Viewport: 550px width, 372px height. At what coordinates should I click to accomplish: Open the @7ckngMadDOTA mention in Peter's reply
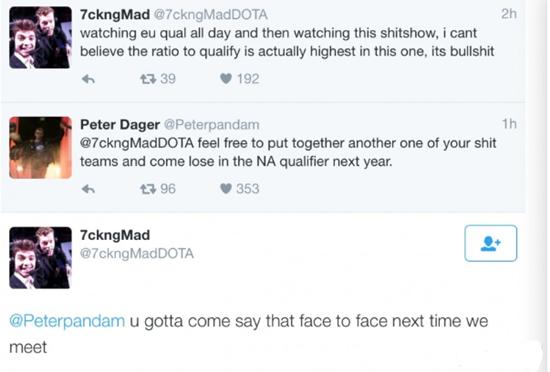[137, 143]
